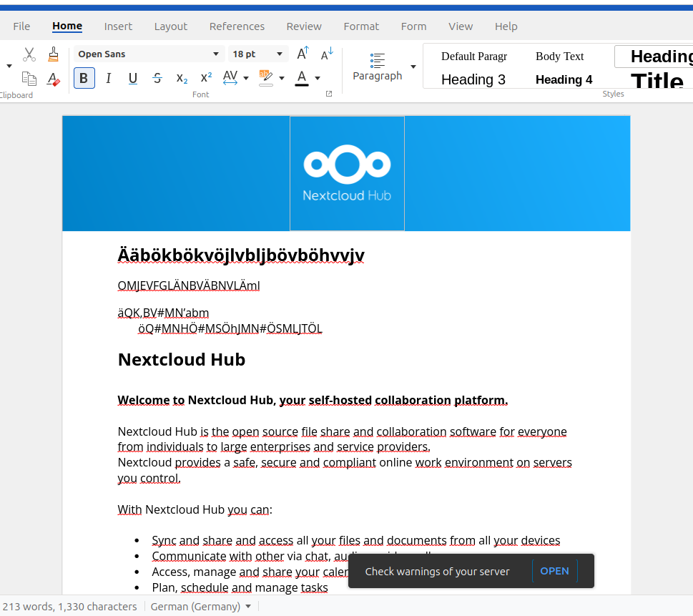The width and height of the screenshot is (693, 616).
Task: Open the References tab
Action: (237, 26)
